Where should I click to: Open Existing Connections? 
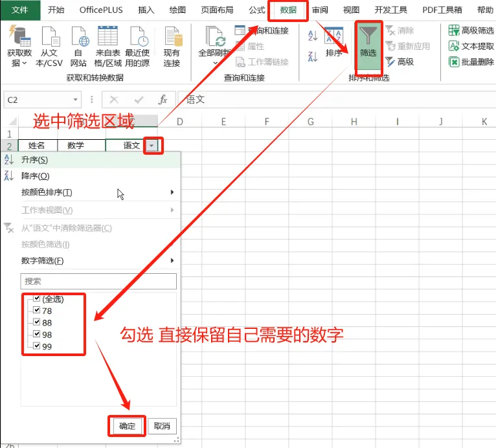(x=172, y=47)
